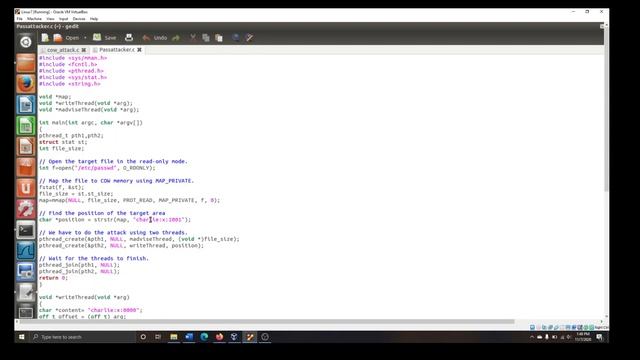Click the vertical scrollbar in gedit
This screenshot has height=360, width=640.
click(x=606, y=109)
